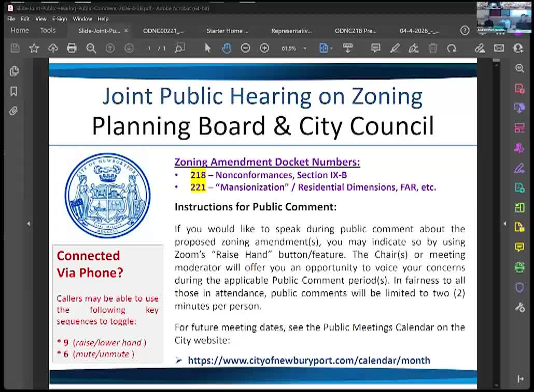
Task: Click the Zoning Amendment Docket Numbers heading
Action: point(268,162)
